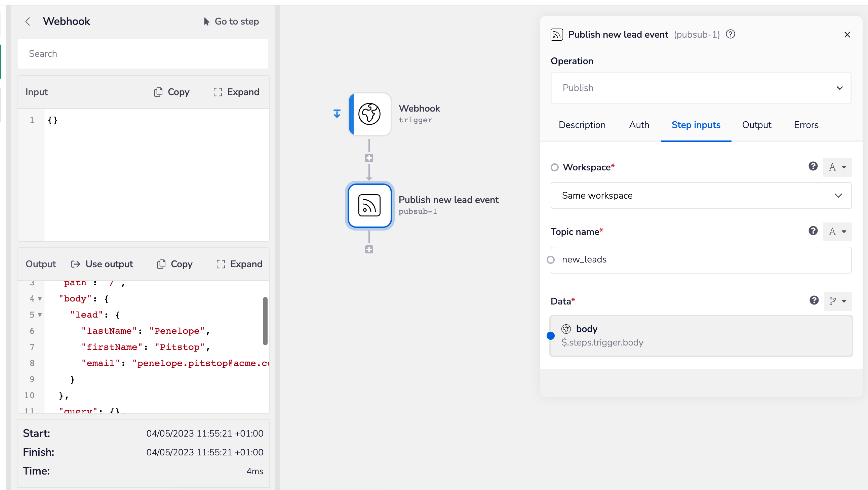868x490 pixels.
Task: Copy the Input JSON using its copy icon
Action: (158, 92)
